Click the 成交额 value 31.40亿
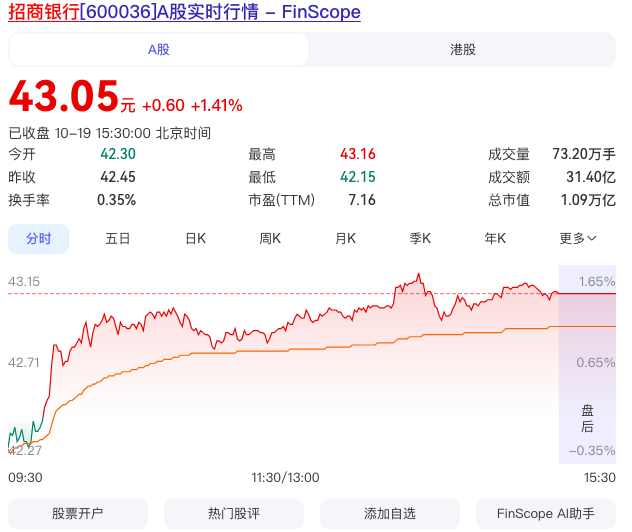The height and width of the screenshot is (532, 632). [x=591, y=177]
